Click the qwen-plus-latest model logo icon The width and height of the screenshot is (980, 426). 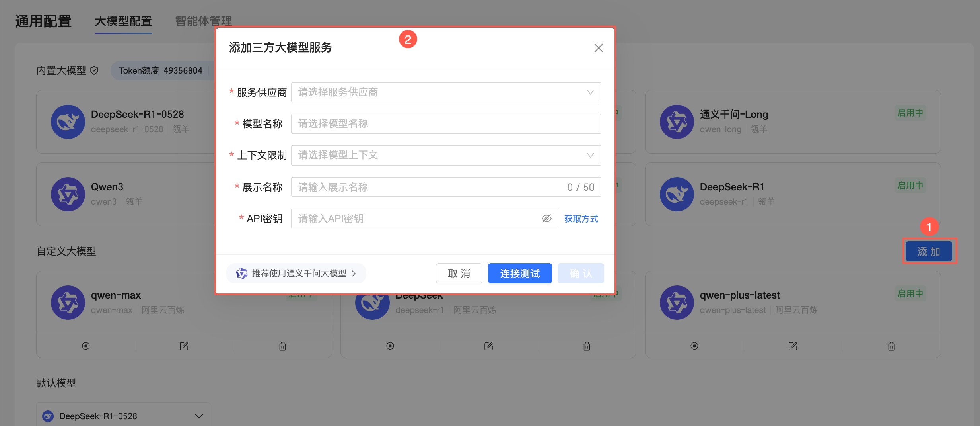677,303
